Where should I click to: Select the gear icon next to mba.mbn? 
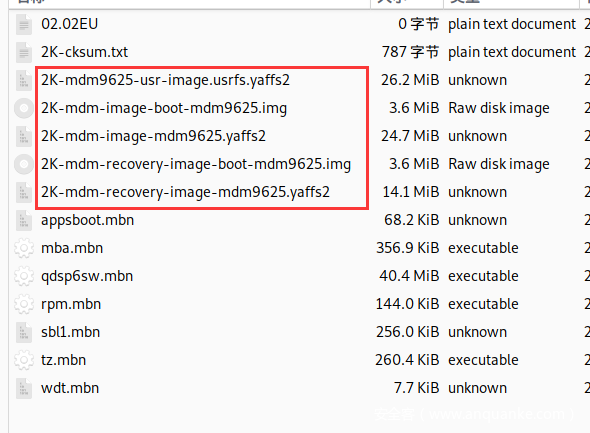[24, 248]
